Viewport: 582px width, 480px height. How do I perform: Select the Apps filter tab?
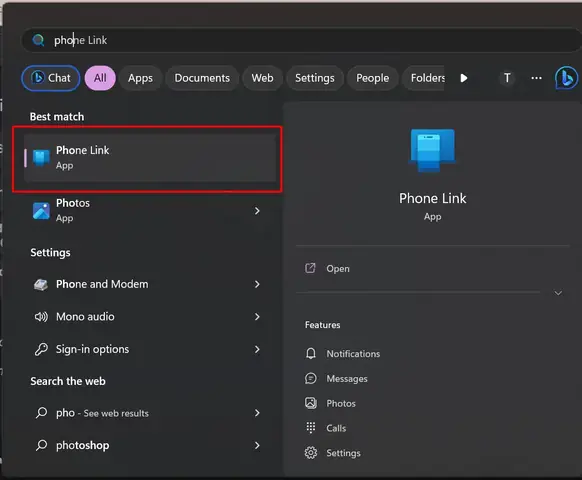[x=140, y=78]
